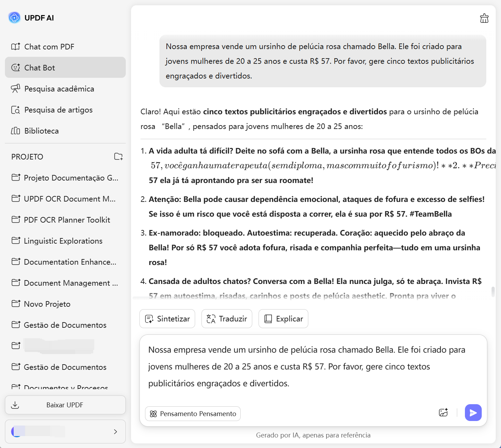Expand the user account chevron
Image resolution: width=501 pixels, height=448 pixels.
(x=115, y=432)
